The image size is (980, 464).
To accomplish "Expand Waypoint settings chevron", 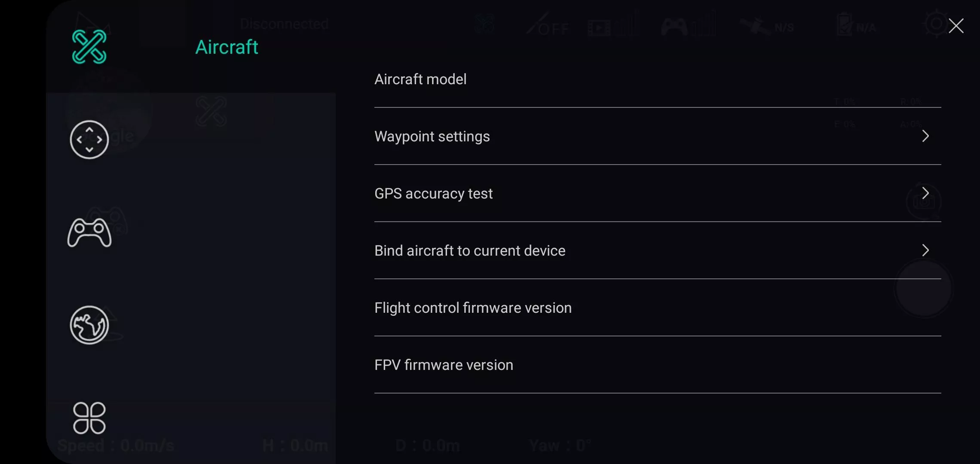I will (x=925, y=136).
